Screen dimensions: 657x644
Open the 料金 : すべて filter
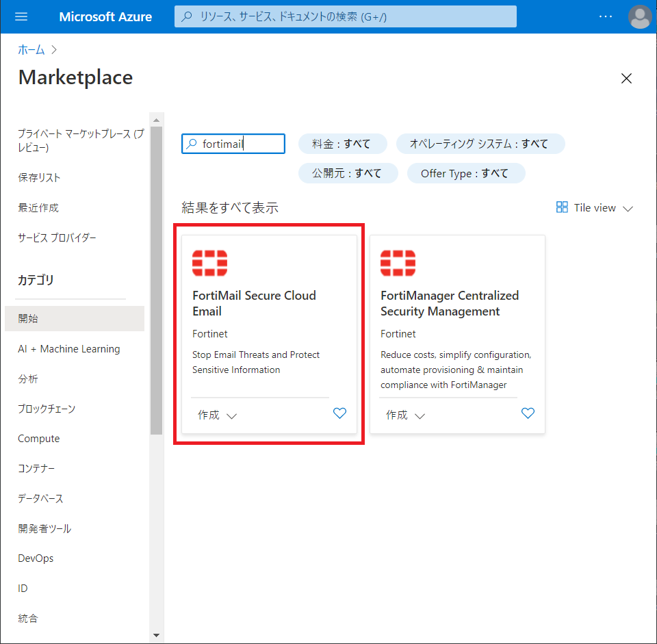click(342, 144)
